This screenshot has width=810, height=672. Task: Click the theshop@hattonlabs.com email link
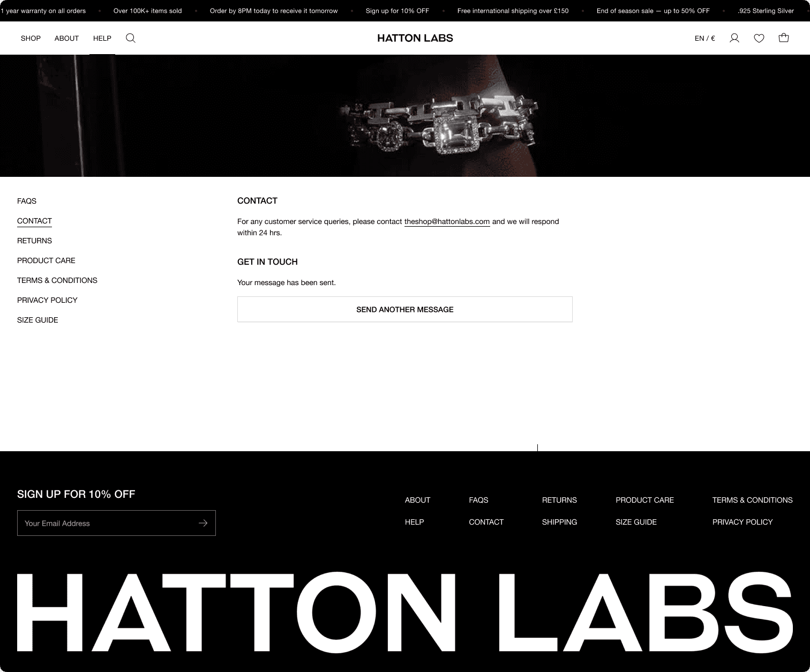tap(447, 221)
